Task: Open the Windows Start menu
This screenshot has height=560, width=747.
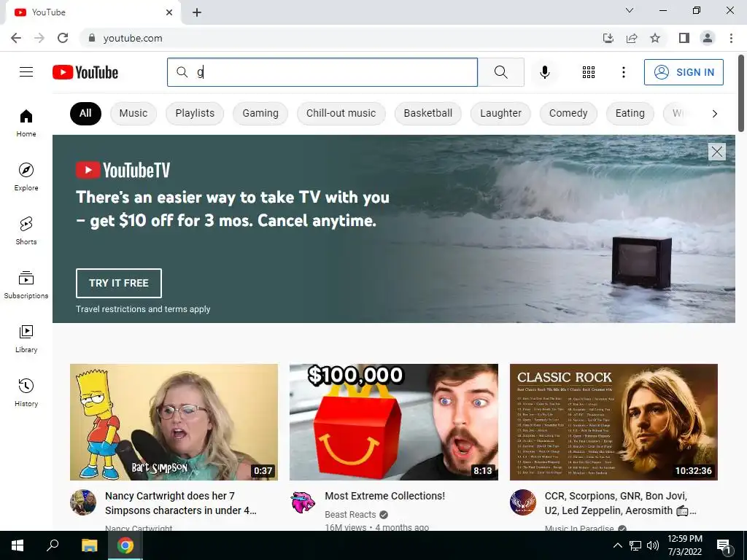Action: (x=18, y=545)
